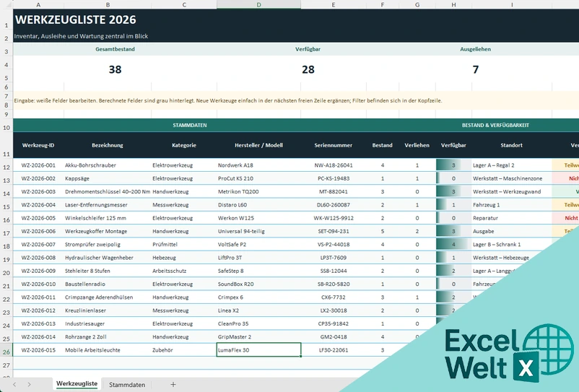Click the Standort header cell
The image size is (579, 392).
pyautogui.click(x=511, y=145)
